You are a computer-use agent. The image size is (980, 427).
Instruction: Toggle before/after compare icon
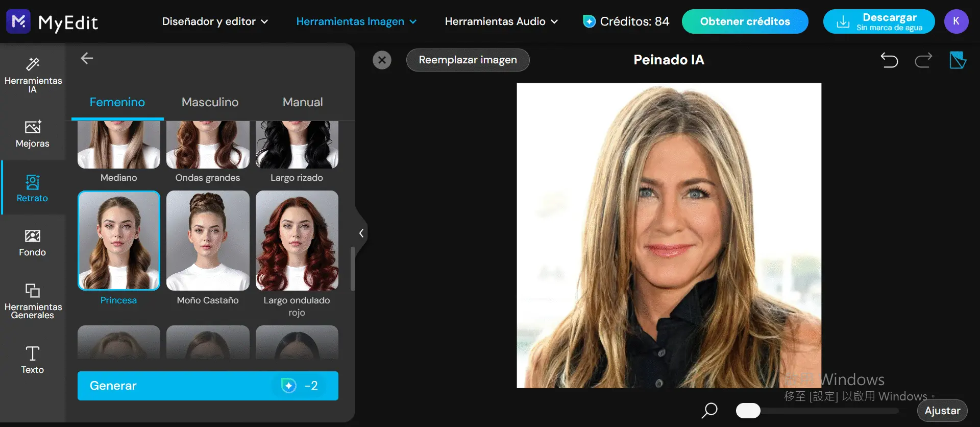(x=958, y=60)
